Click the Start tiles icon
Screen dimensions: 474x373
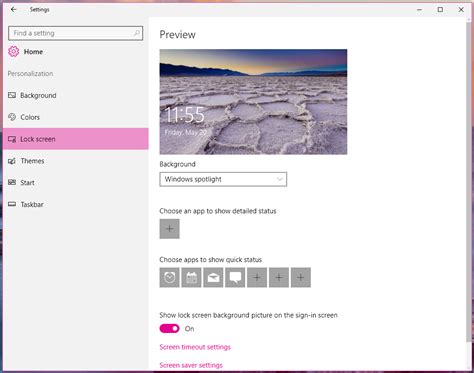(12, 182)
